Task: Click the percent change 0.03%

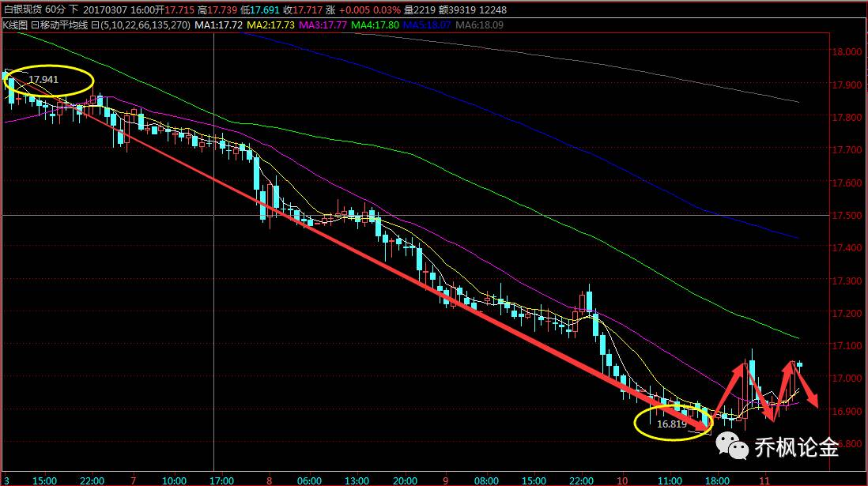Action: point(387,9)
